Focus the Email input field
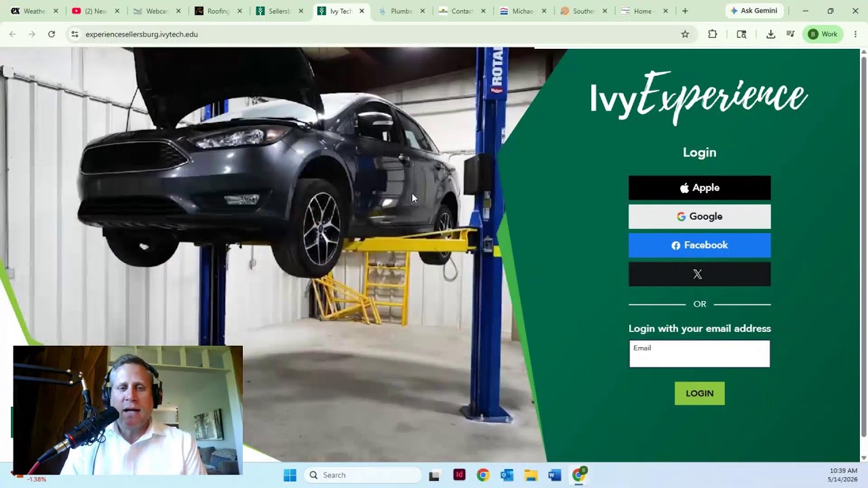The width and height of the screenshot is (868, 488). point(699,354)
